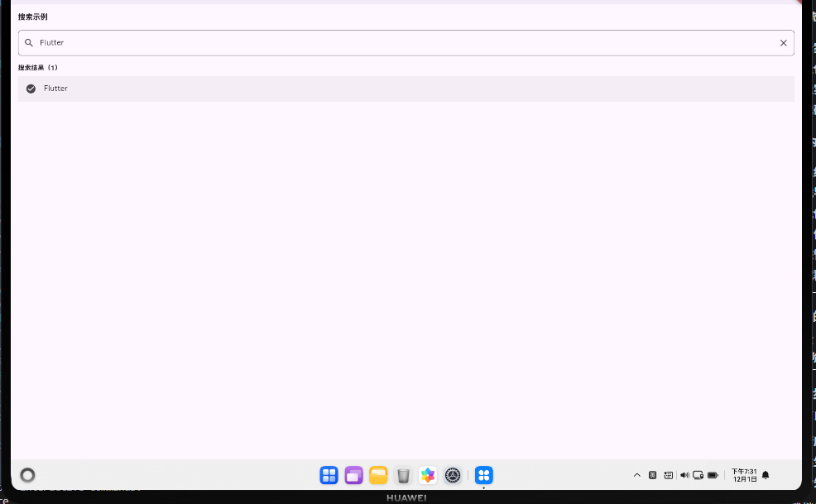The height and width of the screenshot is (504, 816).
Task: Open the blue app launcher grid in the dock
Action: pyautogui.click(x=329, y=475)
